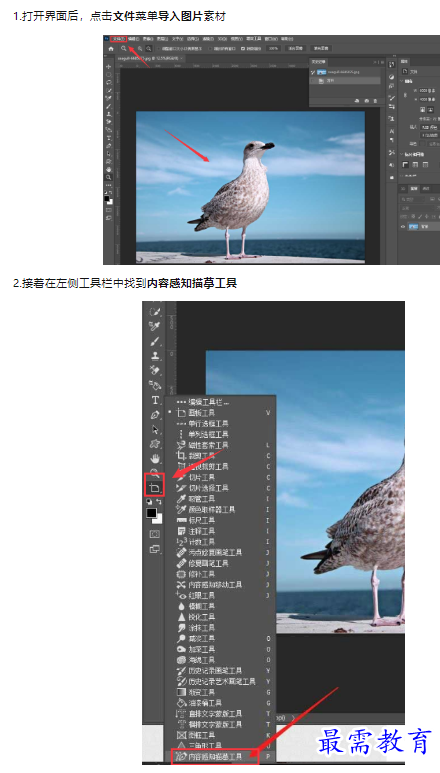Choose 海绵工具 in the tool flyout
440x773 pixels.
(195, 660)
